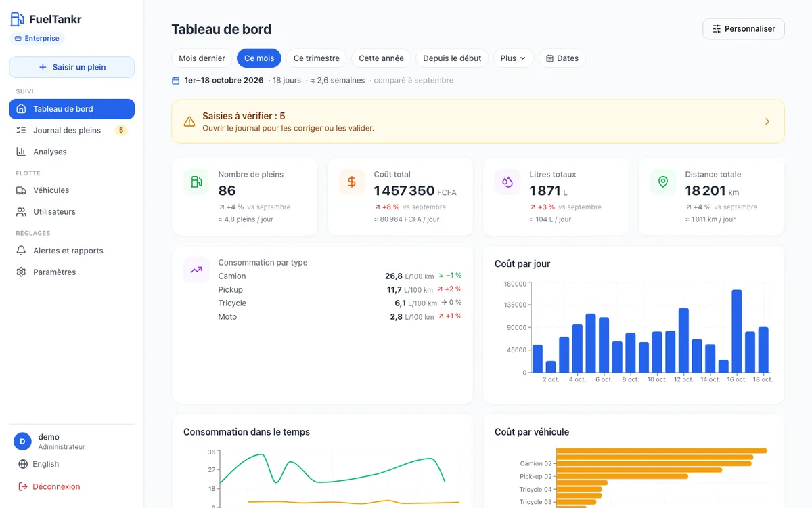
Task: Click the Paramètres gear icon
Action: pyautogui.click(x=21, y=272)
